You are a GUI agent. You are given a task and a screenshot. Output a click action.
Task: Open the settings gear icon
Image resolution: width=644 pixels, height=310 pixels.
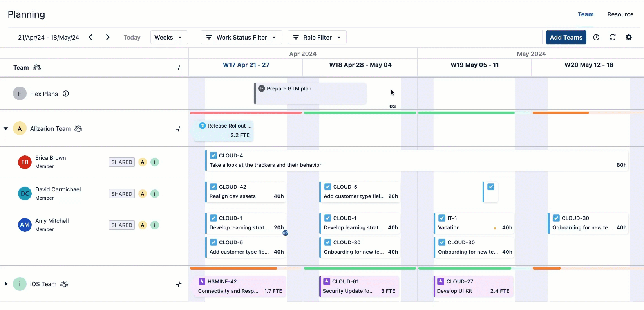629,37
